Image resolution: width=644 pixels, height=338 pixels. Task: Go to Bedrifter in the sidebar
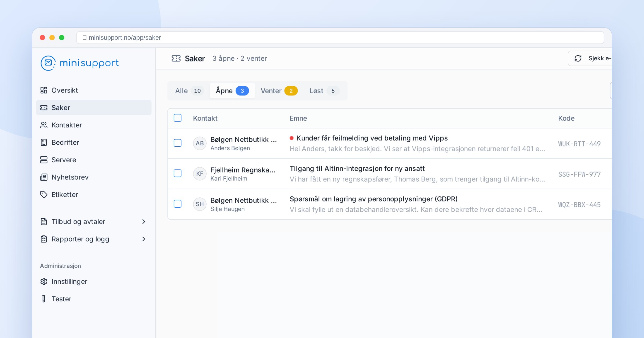(x=94, y=142)
